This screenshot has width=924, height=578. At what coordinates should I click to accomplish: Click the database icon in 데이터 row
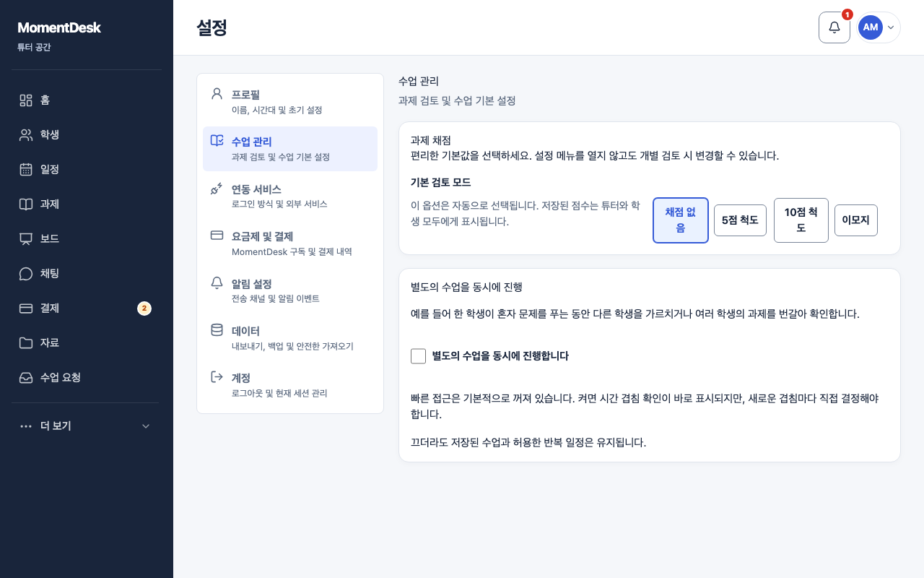point(217,330)
